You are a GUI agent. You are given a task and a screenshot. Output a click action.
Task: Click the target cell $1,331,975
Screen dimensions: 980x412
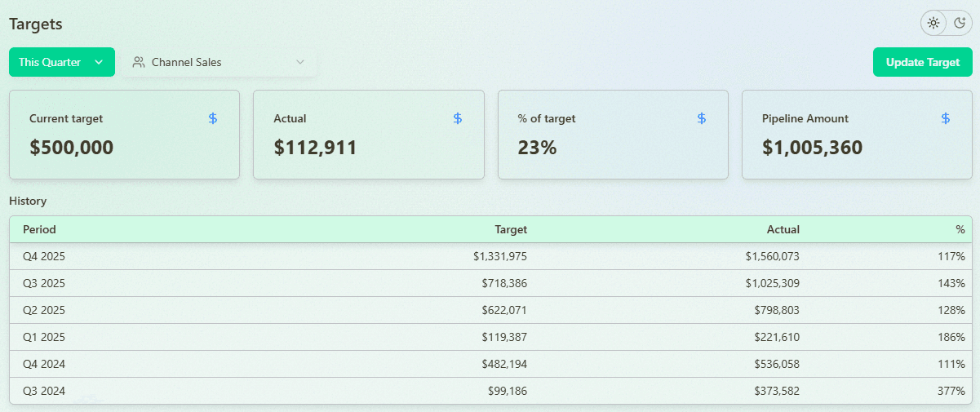coord(500,256)
